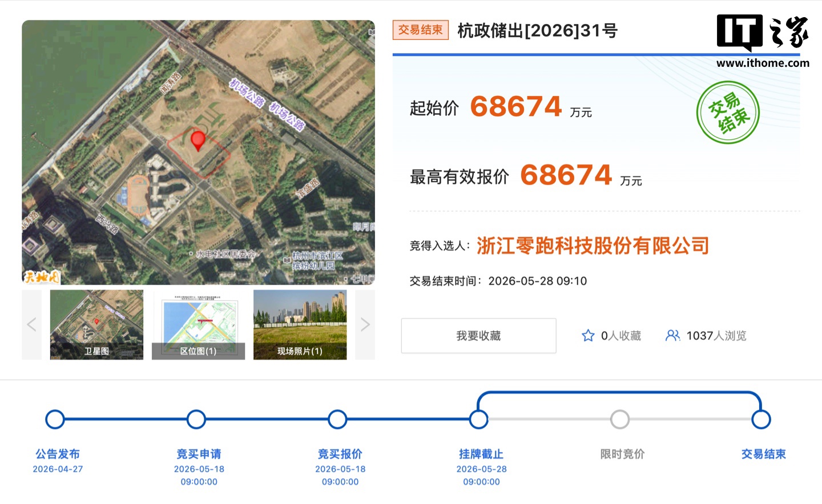Viewport: 822px width, 504px height.
Task: Click the 限时竞价 label
Action: [x=623, y=454]
